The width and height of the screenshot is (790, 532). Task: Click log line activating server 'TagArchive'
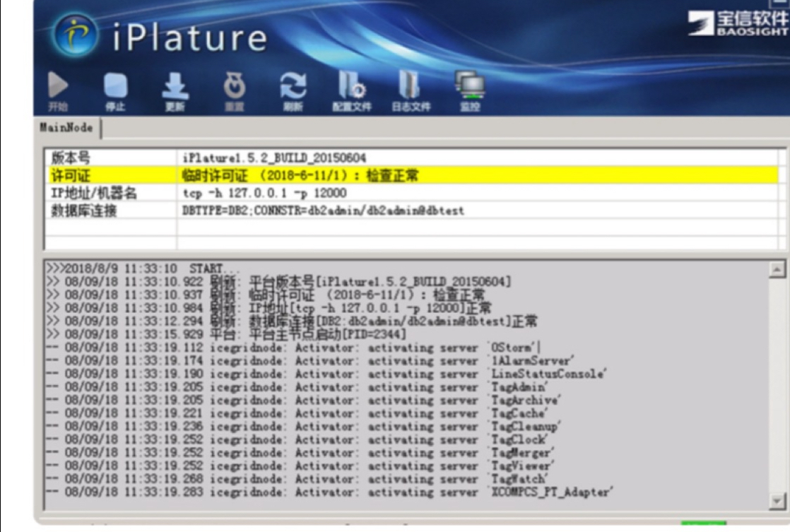click(303, 400)
